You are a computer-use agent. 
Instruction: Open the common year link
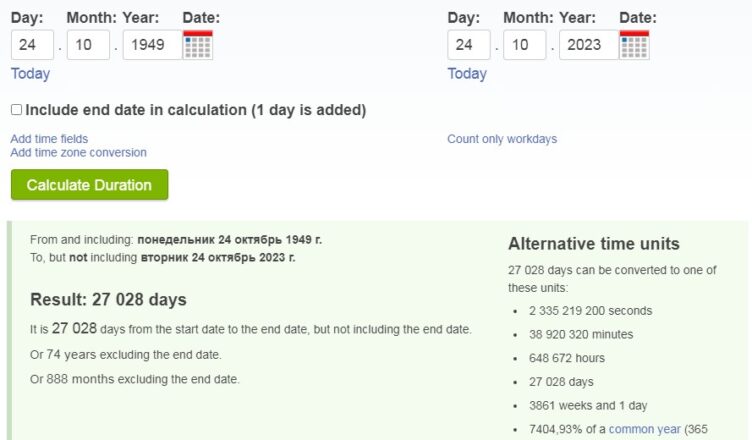[645, 429]
